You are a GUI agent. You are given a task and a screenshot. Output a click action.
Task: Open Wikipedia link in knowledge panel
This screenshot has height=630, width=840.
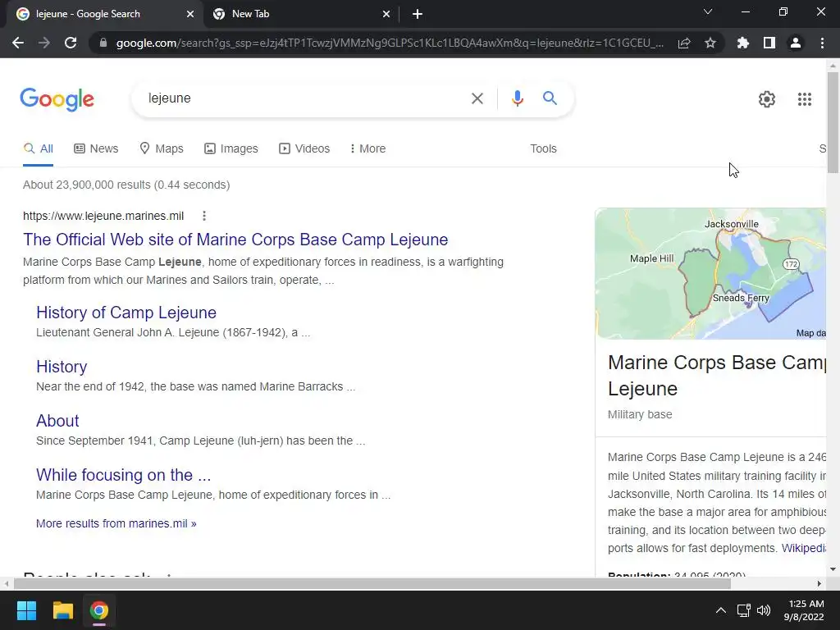803,548
